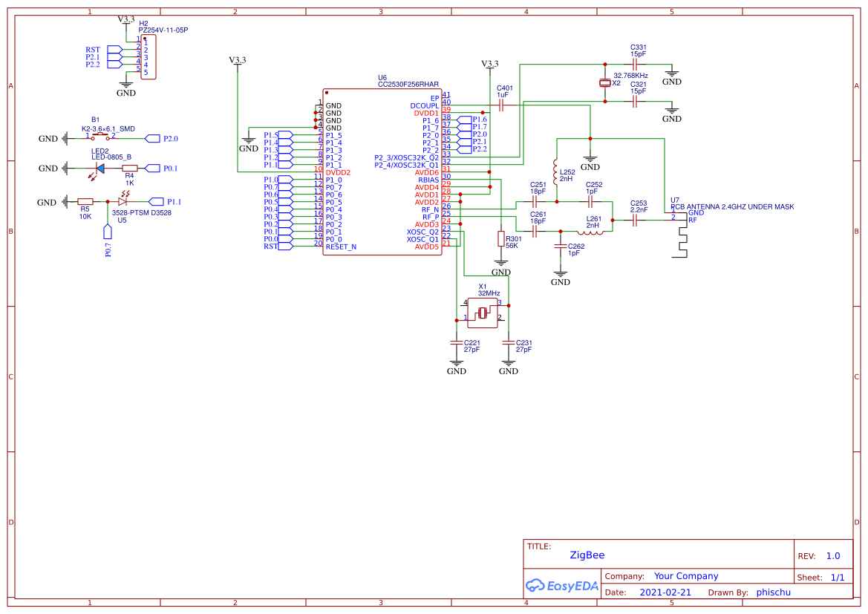Select the CC2530F256RHAR chip symbol U6
The width and height of the screenshot is (868, 614).
pos(382,171)
